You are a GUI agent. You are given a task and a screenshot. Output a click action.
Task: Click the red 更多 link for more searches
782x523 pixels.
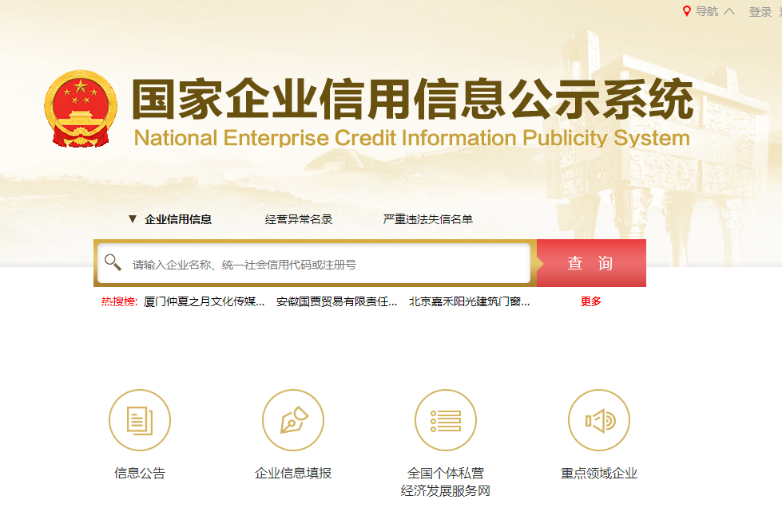tap(591, 301)
